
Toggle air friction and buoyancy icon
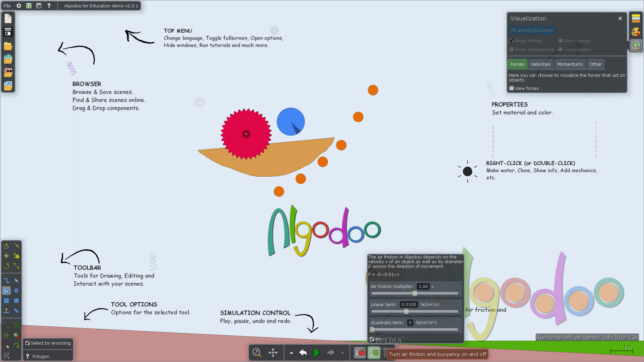[374, 353]
